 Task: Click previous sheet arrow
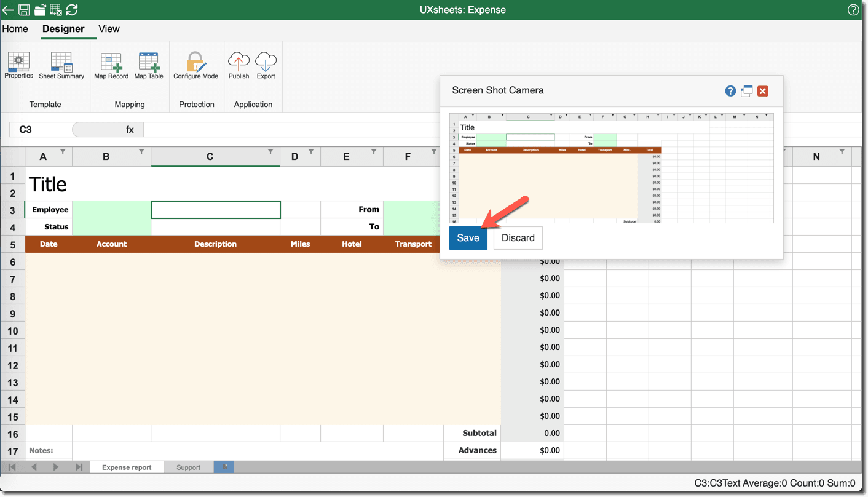(34, 467)
